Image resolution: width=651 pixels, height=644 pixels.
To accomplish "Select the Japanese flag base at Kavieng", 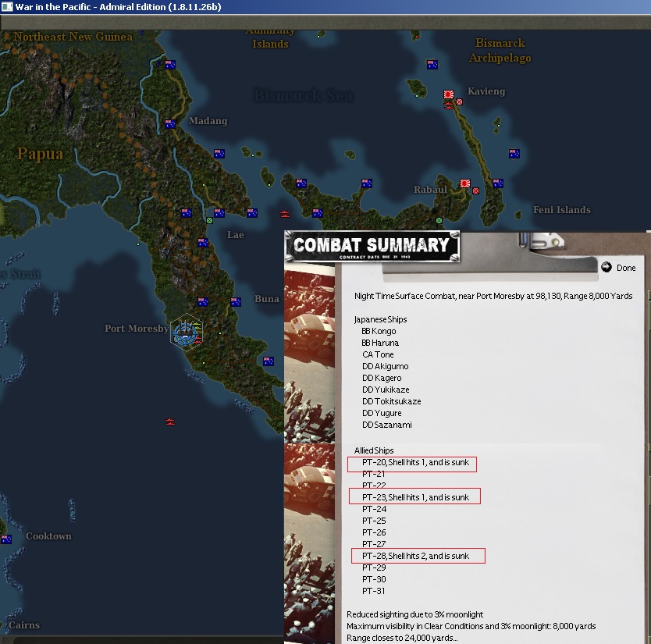I will point(448,94).
